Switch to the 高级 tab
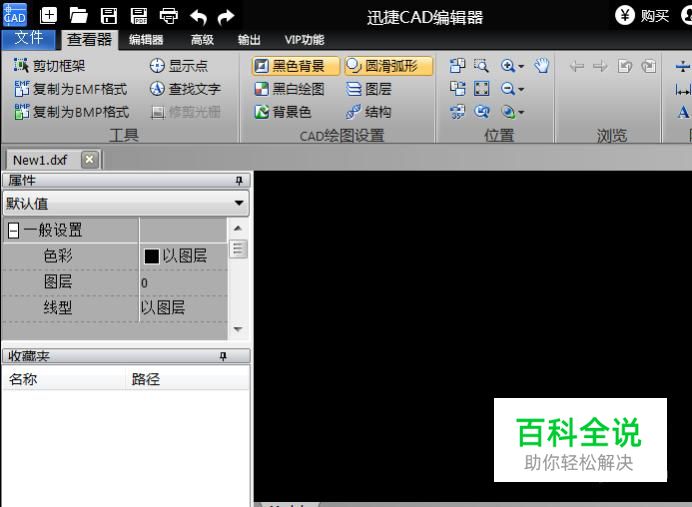This screenshot has width=692, height=507. coord(202,40)
